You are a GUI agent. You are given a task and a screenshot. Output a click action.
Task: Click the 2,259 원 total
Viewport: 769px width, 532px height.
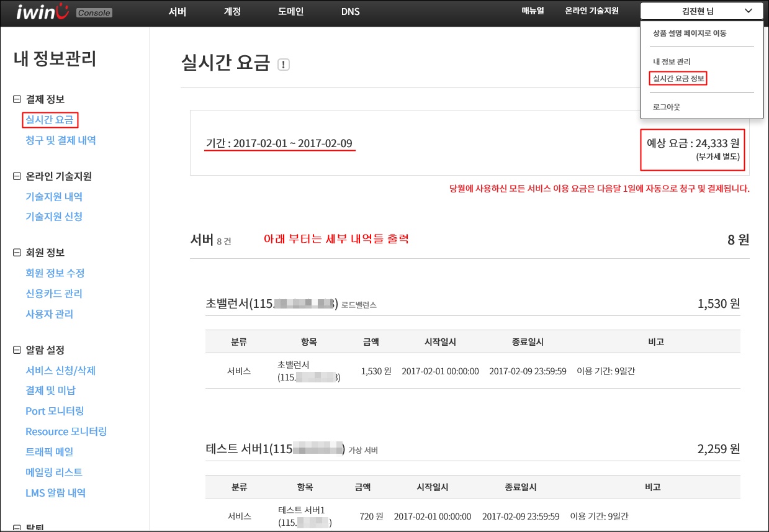point(719,448)
